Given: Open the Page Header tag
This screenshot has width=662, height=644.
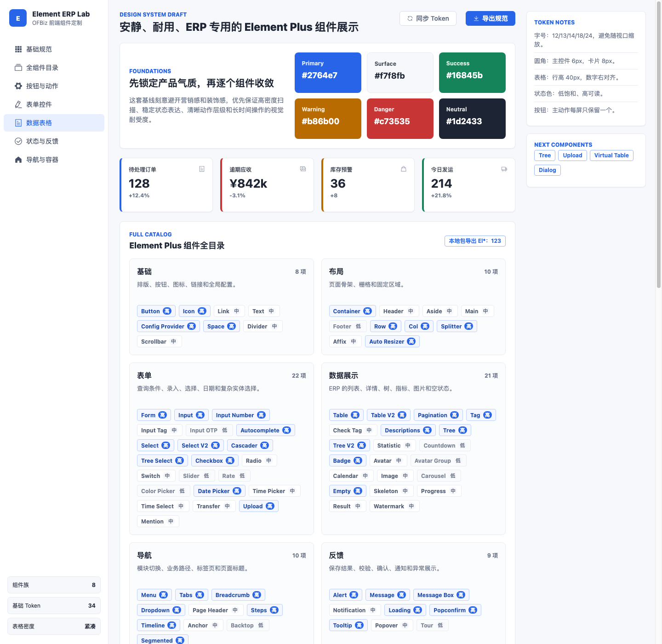Looking at the screenshot, I should (x=216, y=610).
